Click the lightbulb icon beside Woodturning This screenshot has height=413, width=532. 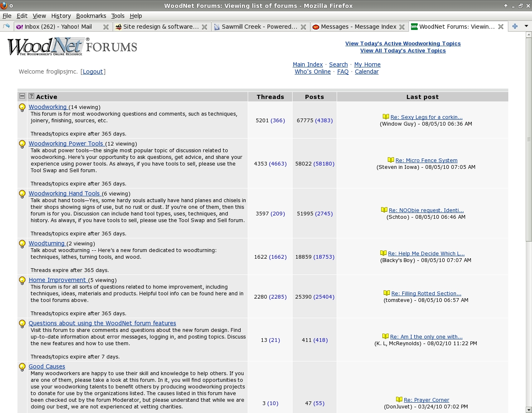pos(22,244)
